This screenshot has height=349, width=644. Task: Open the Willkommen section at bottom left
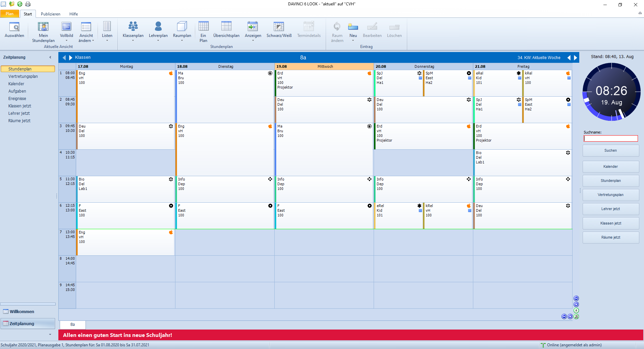(28, 312)
